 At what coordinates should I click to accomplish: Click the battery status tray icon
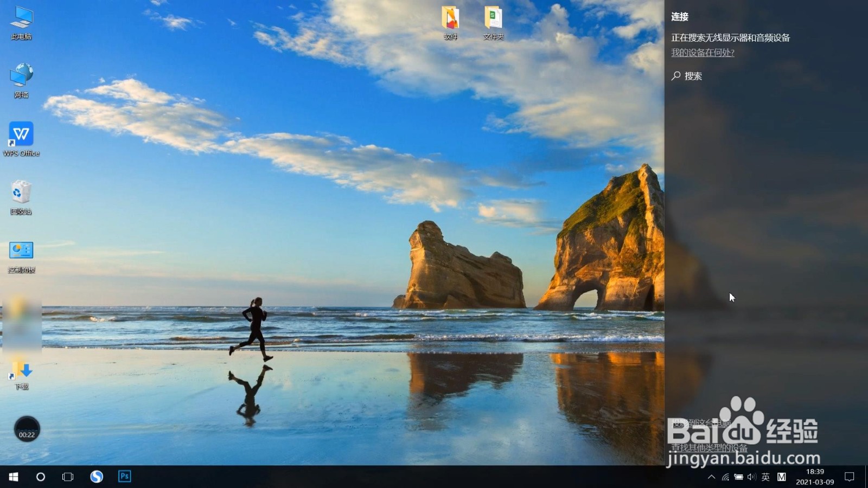738,477
